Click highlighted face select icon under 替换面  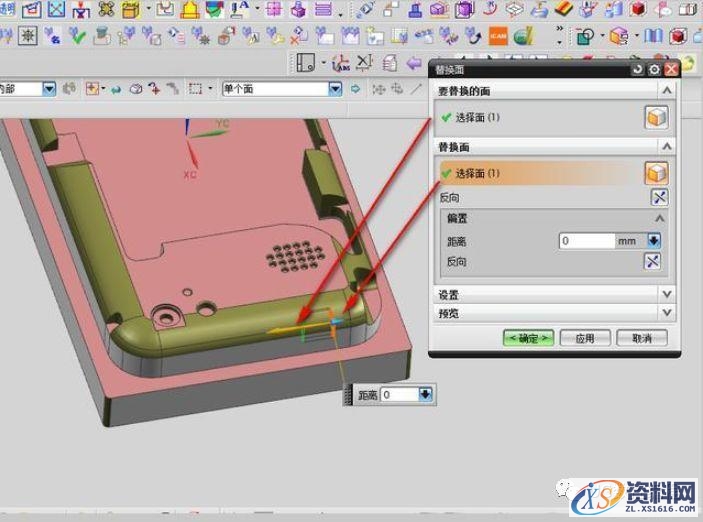(655, 173)
